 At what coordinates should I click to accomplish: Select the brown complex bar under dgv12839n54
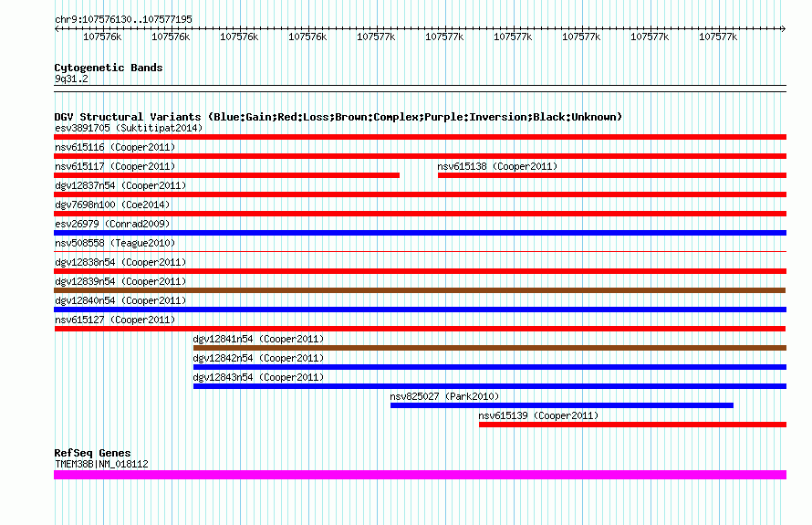(420, 290)
